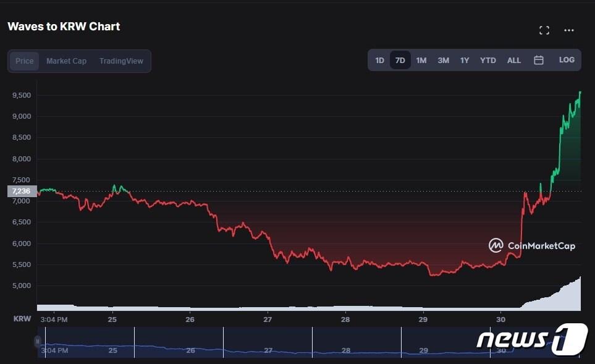Click date 28 on the timeline navigator

pos(345,350)
